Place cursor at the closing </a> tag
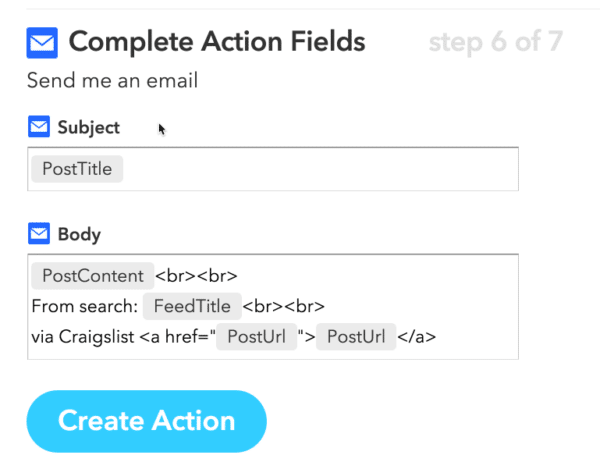 tap(418, 337)
